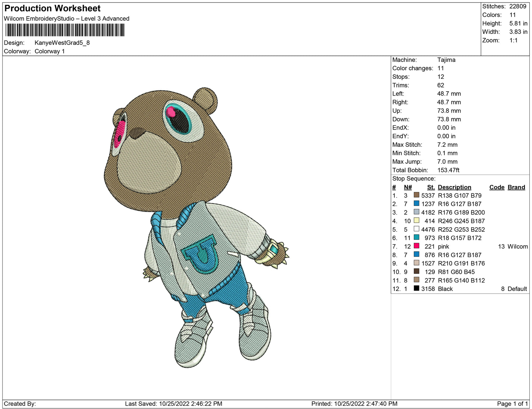Select the Total Bobbin value '153.47ft'

(448, 170)
